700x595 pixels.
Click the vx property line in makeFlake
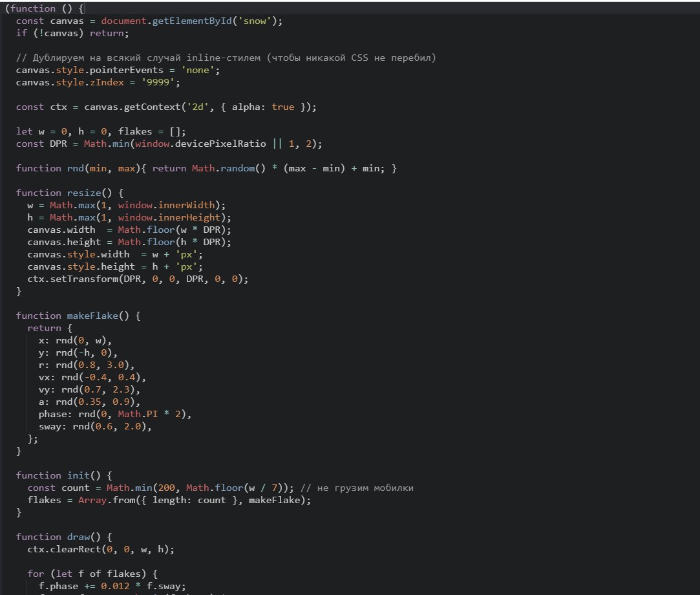click(92, 377)
